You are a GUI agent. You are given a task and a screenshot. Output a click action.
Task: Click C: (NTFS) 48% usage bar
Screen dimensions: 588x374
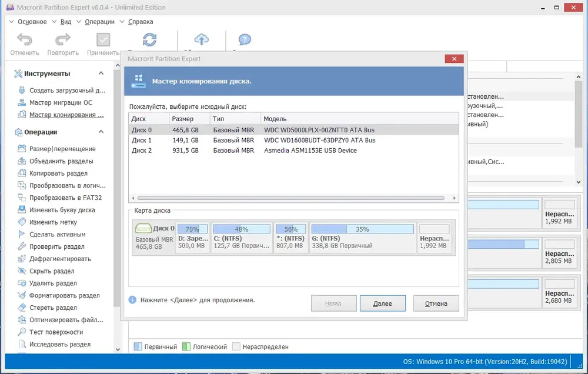tap(242, 229)
